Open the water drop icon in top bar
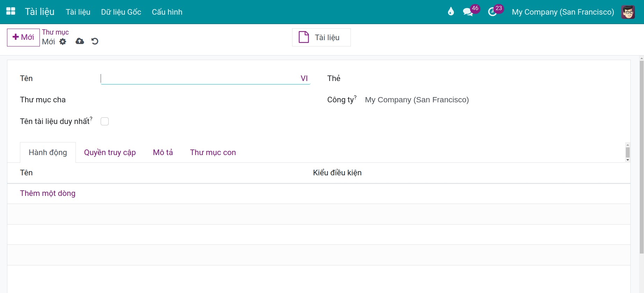Viewport: 644px width, 293px height. point(451,12)
